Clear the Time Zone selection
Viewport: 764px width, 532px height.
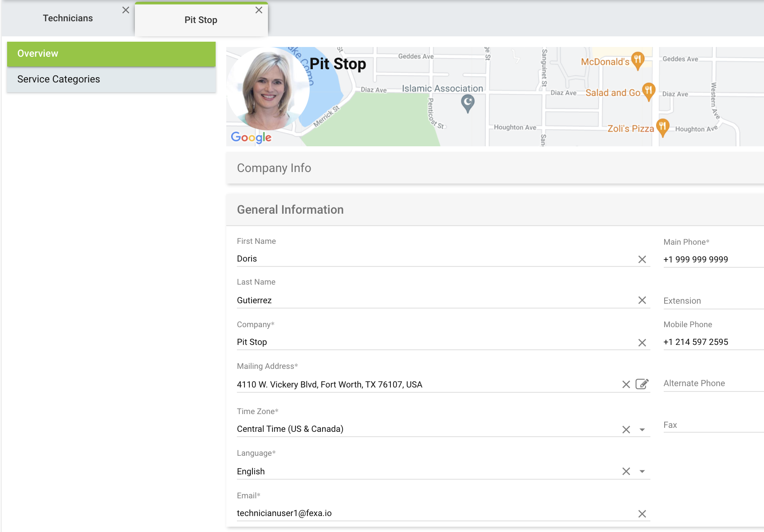[626, 430]
